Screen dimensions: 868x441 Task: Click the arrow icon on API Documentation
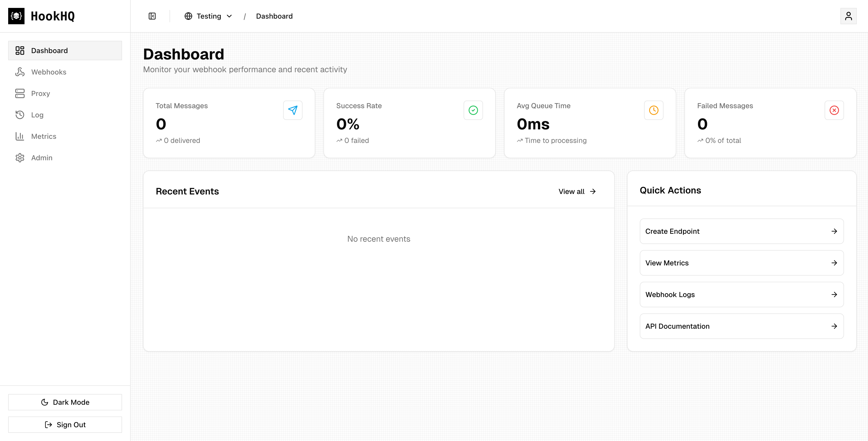[x=834, y=326]
